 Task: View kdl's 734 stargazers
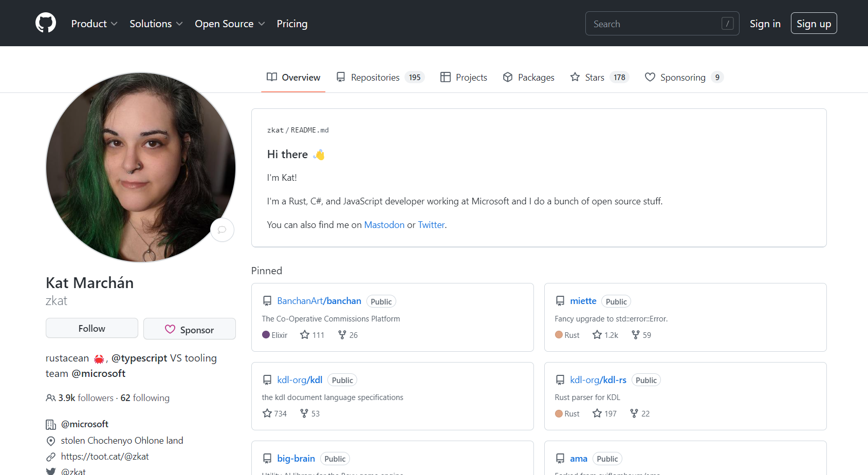[274, 413]
